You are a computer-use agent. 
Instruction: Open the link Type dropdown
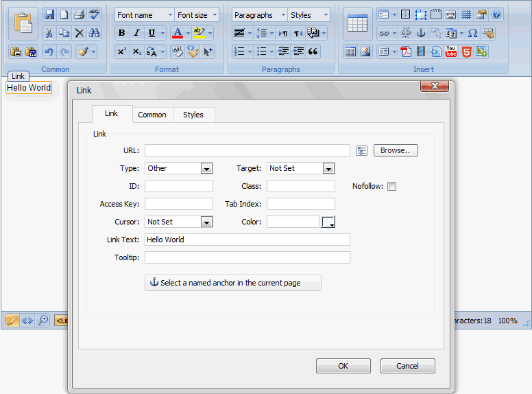tap(206, 168)
